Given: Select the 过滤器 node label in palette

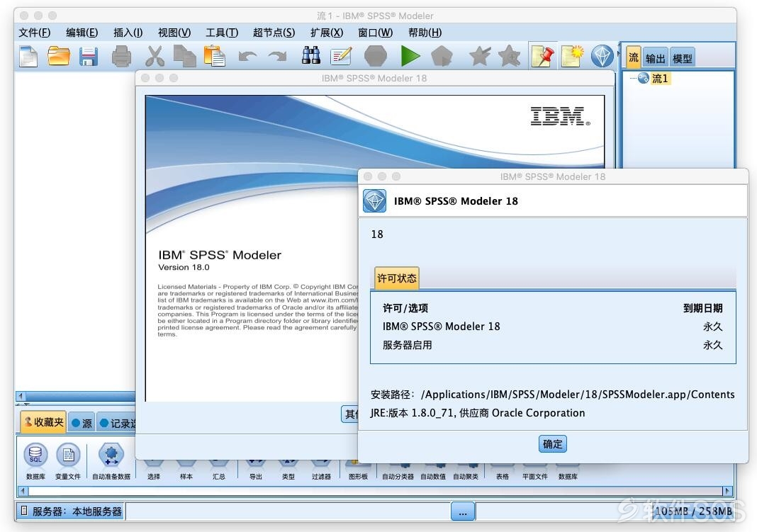Looking at the screenshot, I should coord(321,477).
